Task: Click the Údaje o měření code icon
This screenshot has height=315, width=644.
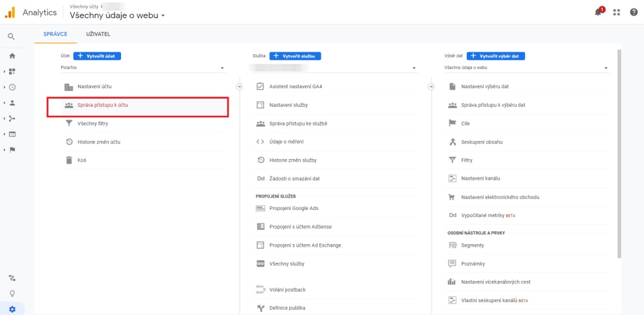Action: [260, 142]
